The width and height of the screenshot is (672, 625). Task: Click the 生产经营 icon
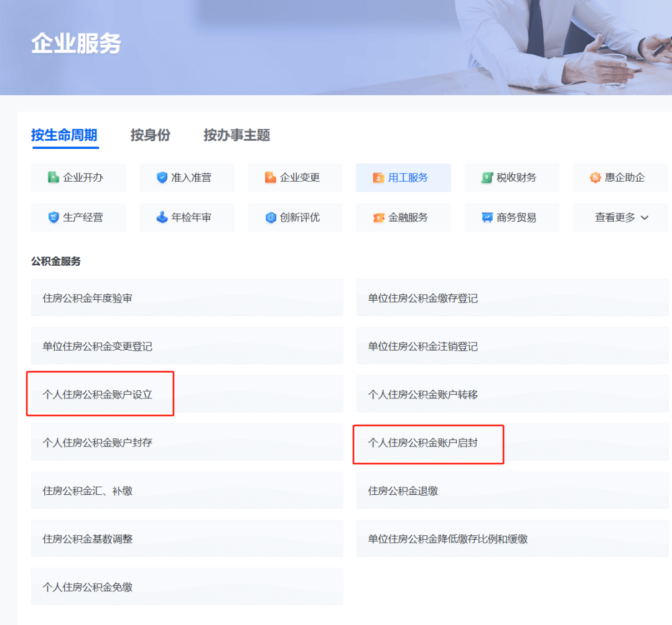click(54, 217)
